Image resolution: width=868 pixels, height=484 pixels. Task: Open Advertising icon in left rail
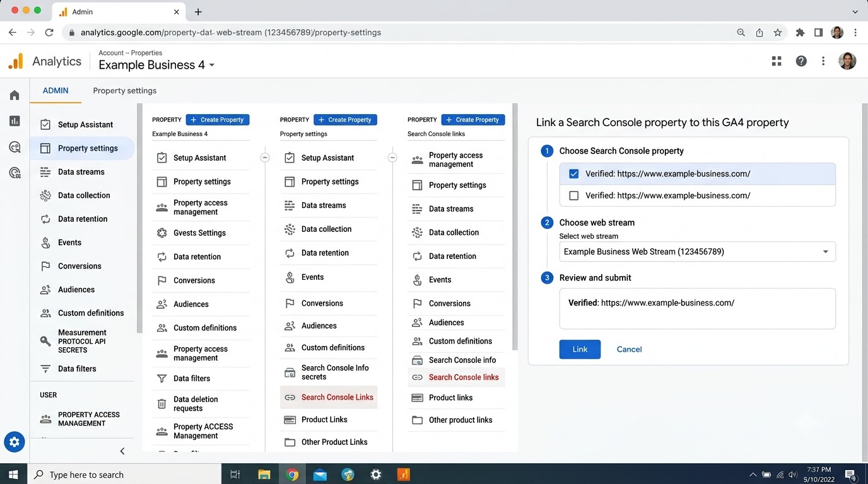(15, 172)
